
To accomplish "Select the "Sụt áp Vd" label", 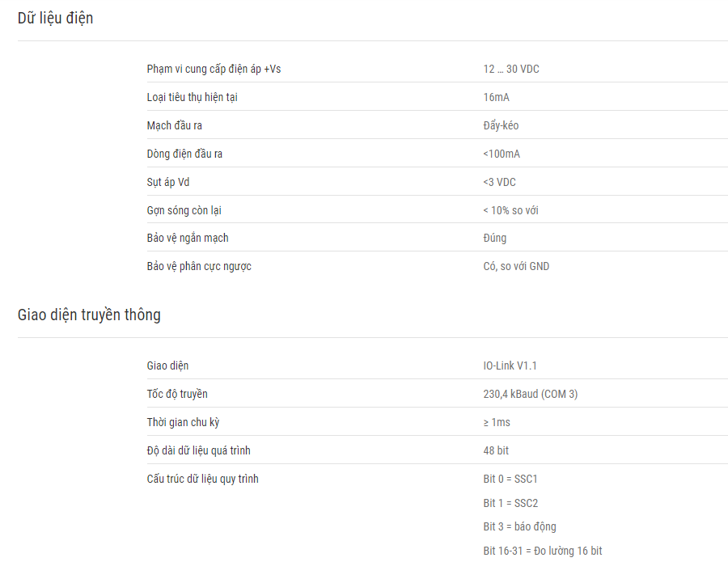I will (168, 183).
